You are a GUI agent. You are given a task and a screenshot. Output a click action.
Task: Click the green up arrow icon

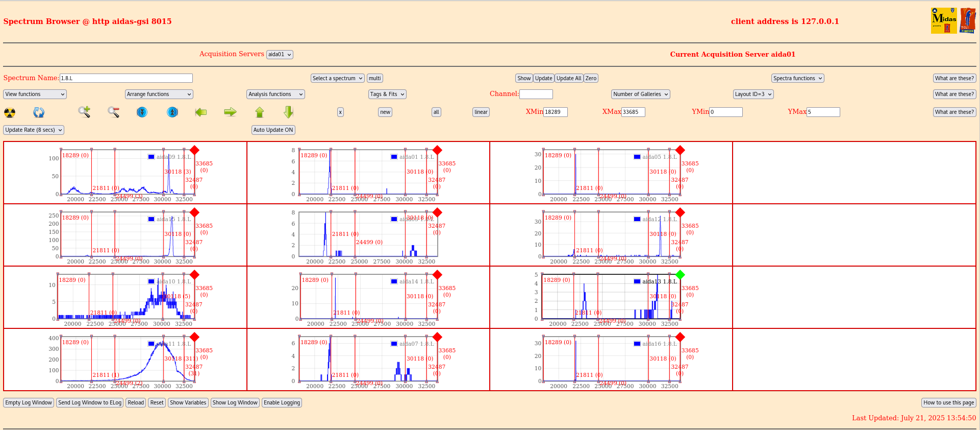260,112
